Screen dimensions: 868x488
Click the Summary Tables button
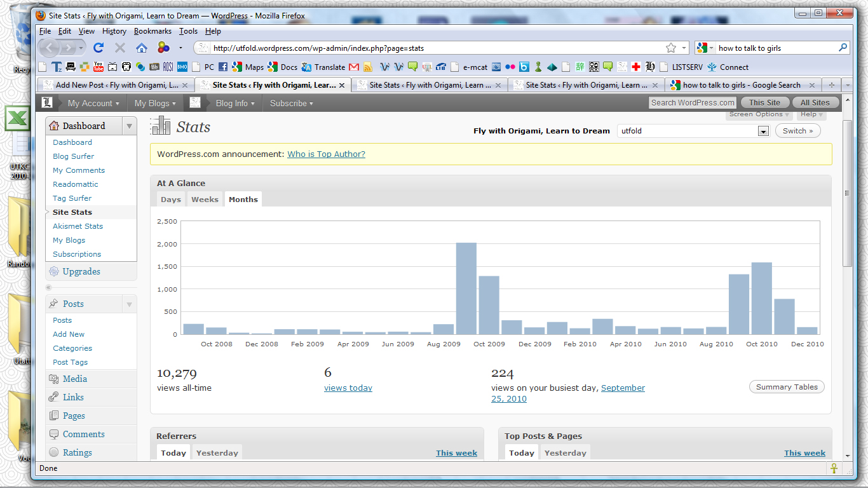pos(787,387)
